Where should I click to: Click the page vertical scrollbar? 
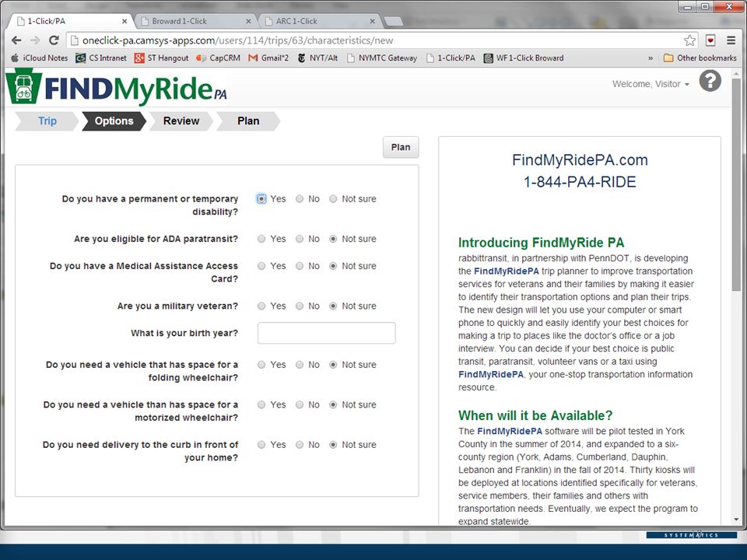(737, 185)
